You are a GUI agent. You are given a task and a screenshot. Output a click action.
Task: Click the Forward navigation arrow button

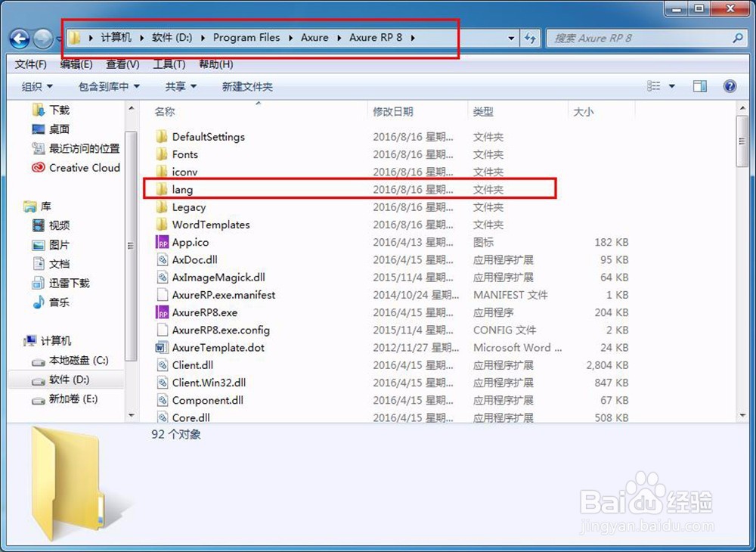pyautogui.click(x=43, y=39)
